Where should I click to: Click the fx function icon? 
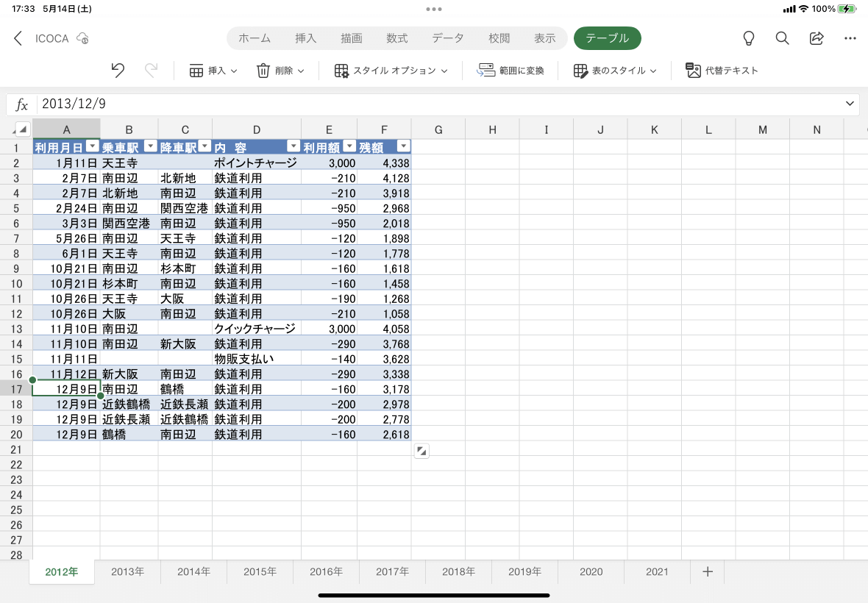21,104
